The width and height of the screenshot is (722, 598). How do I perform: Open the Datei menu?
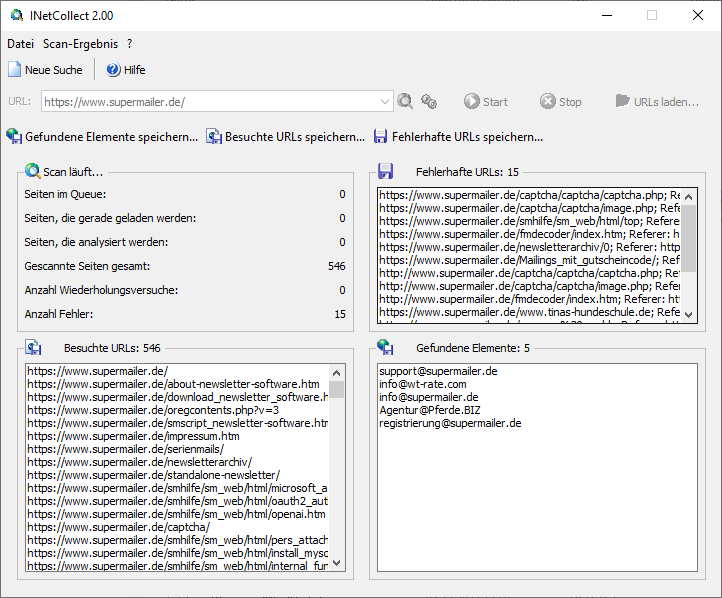[x=21, y=44]
